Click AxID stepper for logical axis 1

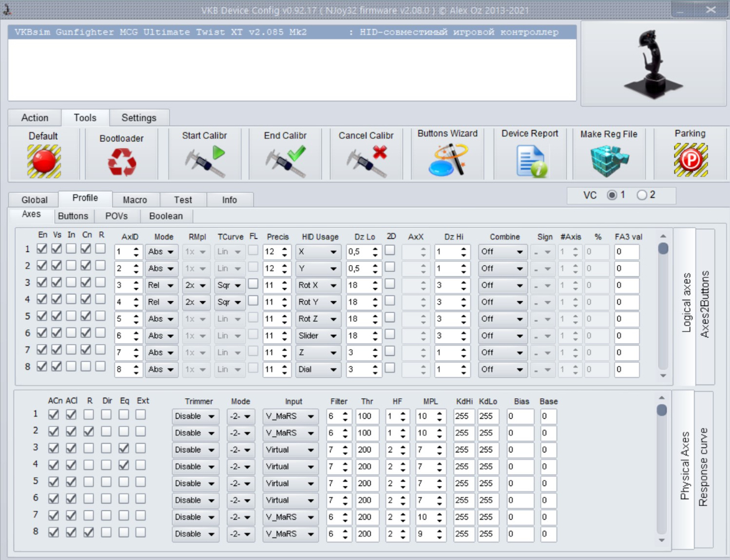click(136, 252)
